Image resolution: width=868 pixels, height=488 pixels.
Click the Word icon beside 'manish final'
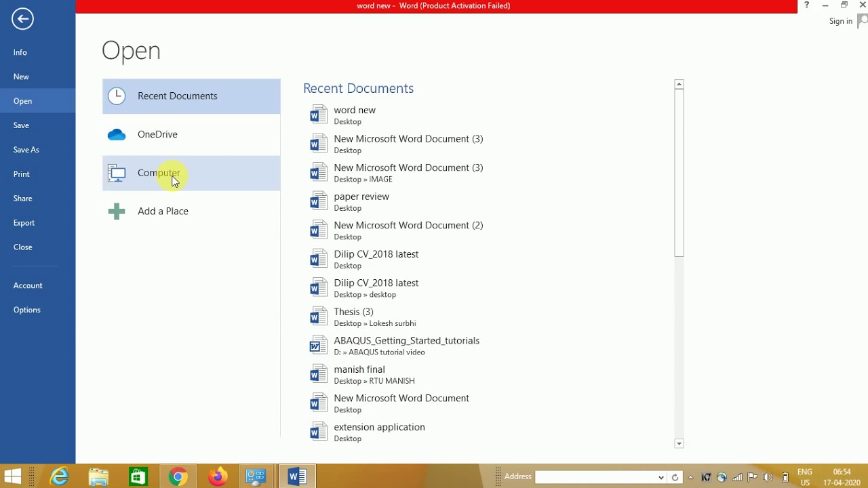[x=318, y=374]
